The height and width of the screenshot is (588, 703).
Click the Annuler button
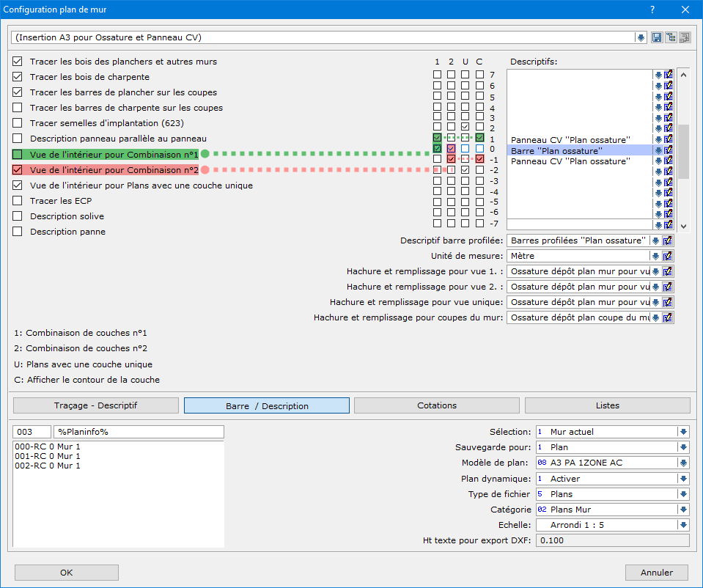657,573
